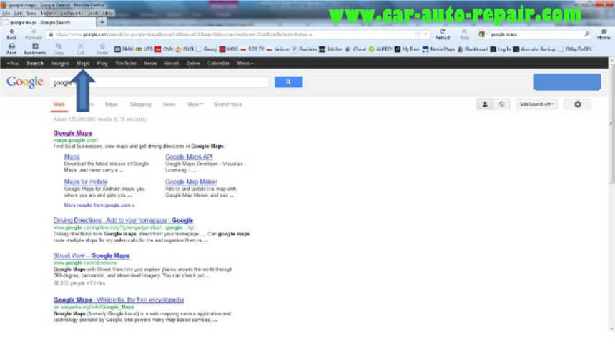Open Google settings gear
The height and width of the screenshot is (364, 615).
tap(577, 104)
